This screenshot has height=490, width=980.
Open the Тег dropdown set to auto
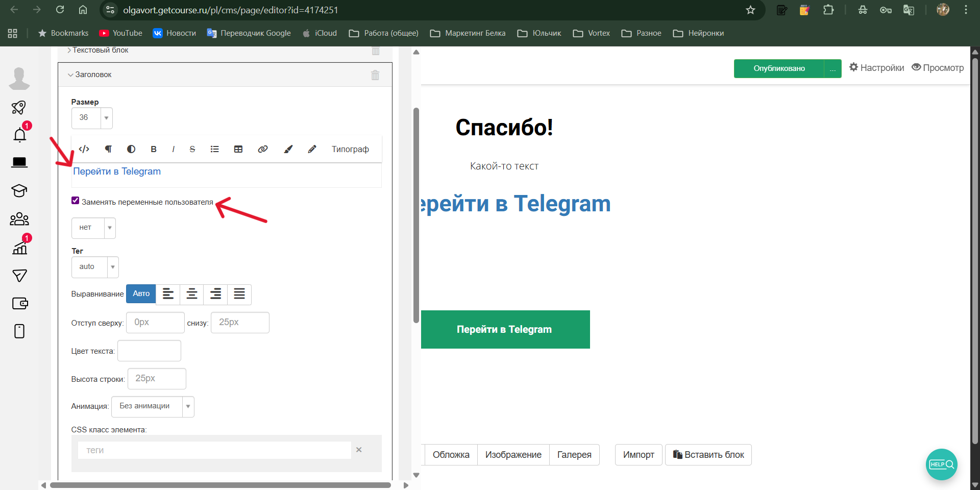pyautogui.click(x=95, y=267)
